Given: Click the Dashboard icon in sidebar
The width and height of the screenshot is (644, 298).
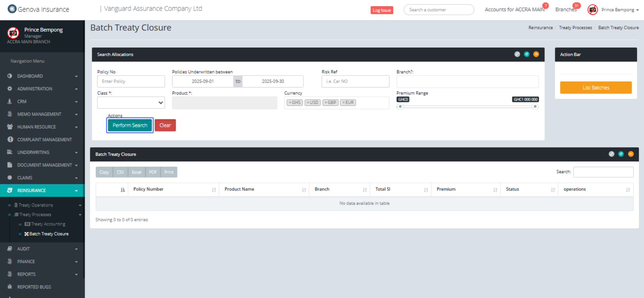Looking at the screenshot, I should pos(10,76).
